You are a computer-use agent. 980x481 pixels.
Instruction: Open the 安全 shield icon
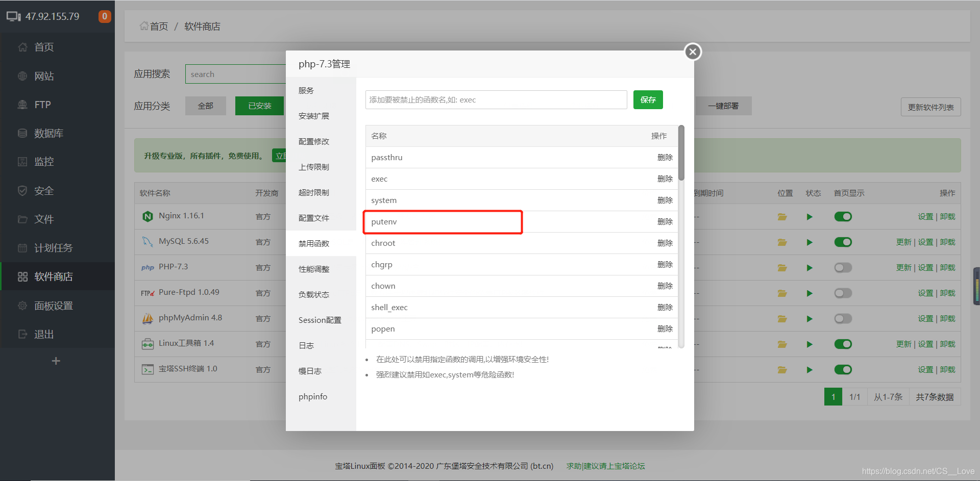(22, 191)
